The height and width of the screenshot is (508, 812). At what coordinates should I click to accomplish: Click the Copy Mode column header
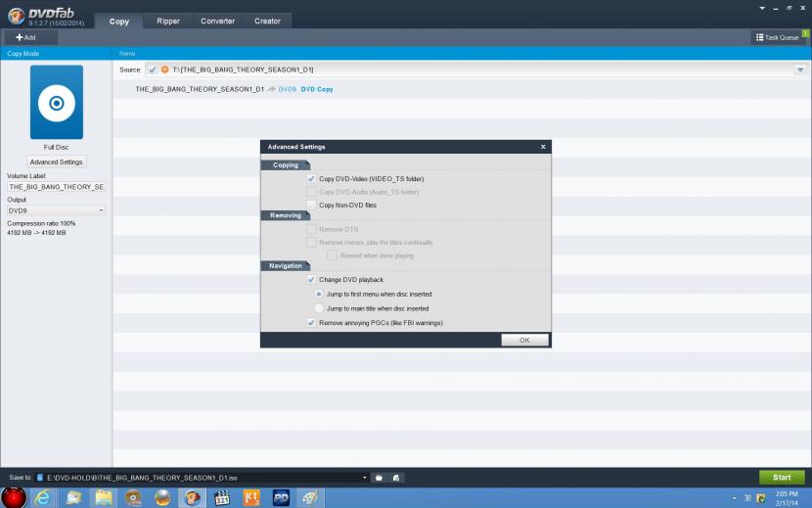point(23,54)
